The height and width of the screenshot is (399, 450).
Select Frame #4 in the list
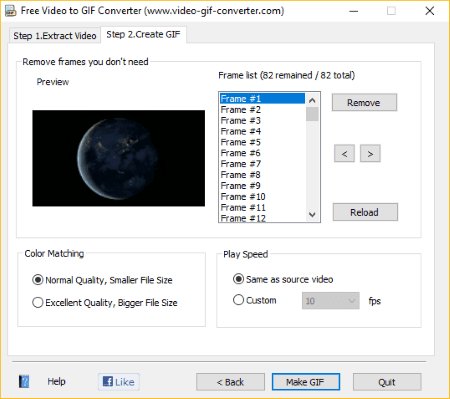click(262, 131)
